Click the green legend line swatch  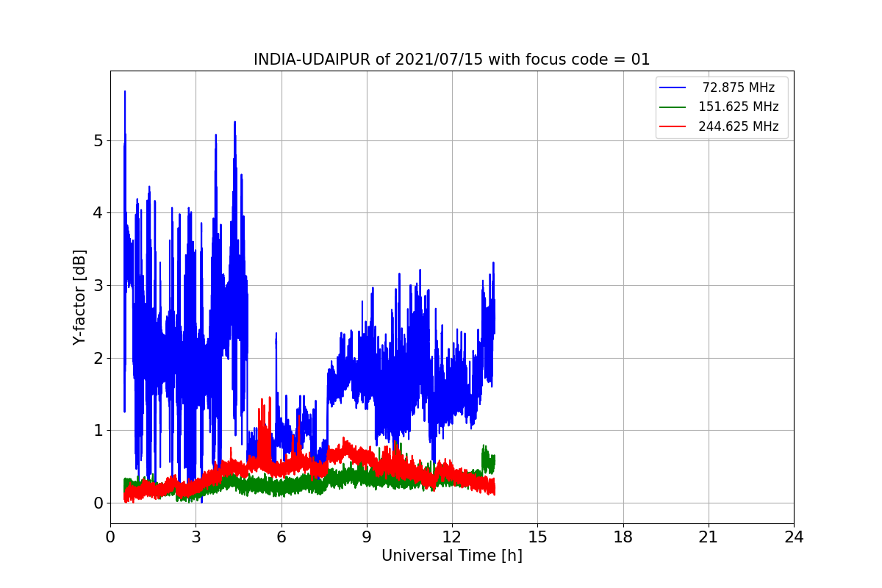pyautogui.click(x=673, y=107)
